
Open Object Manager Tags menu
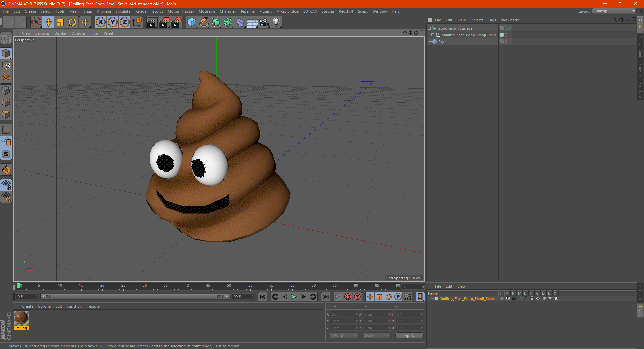(x=492, y=20)
